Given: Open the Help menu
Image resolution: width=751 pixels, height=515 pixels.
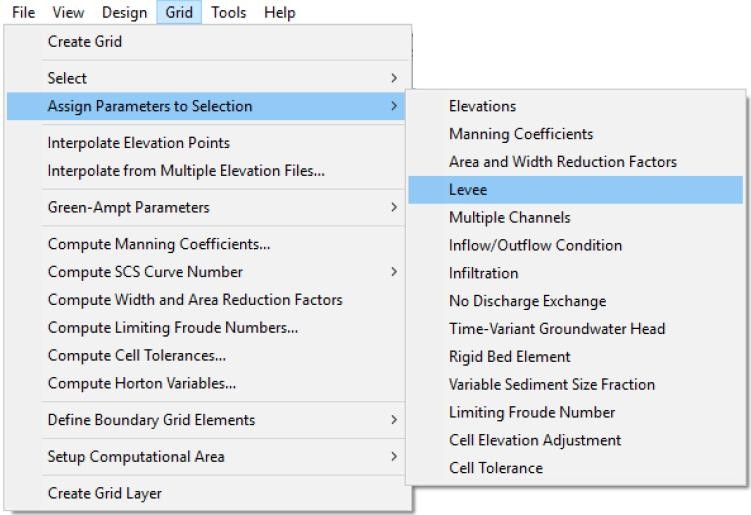Looking at the screenshot, I should coord(279,13).
